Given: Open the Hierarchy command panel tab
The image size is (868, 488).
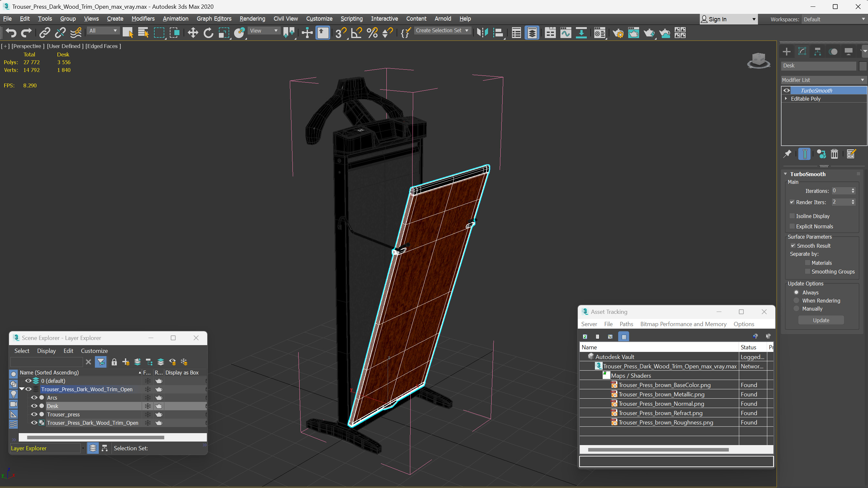Looking at the screenshot, I should click(817, 52).
